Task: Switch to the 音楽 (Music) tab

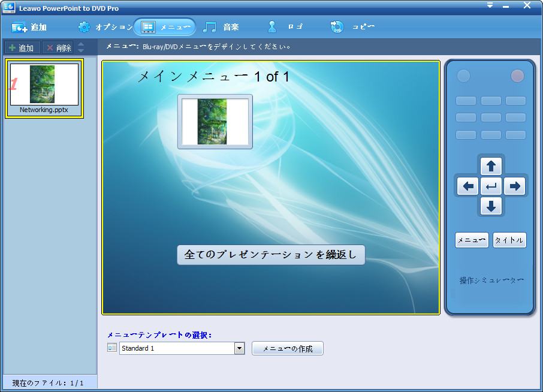Action: click(221, 27)
